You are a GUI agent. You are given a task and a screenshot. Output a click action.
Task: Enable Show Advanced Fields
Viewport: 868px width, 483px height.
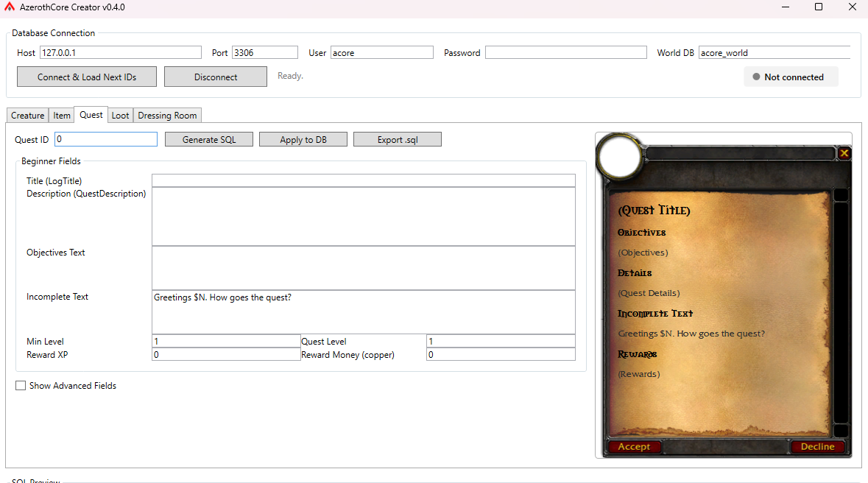tap(21, 385)
